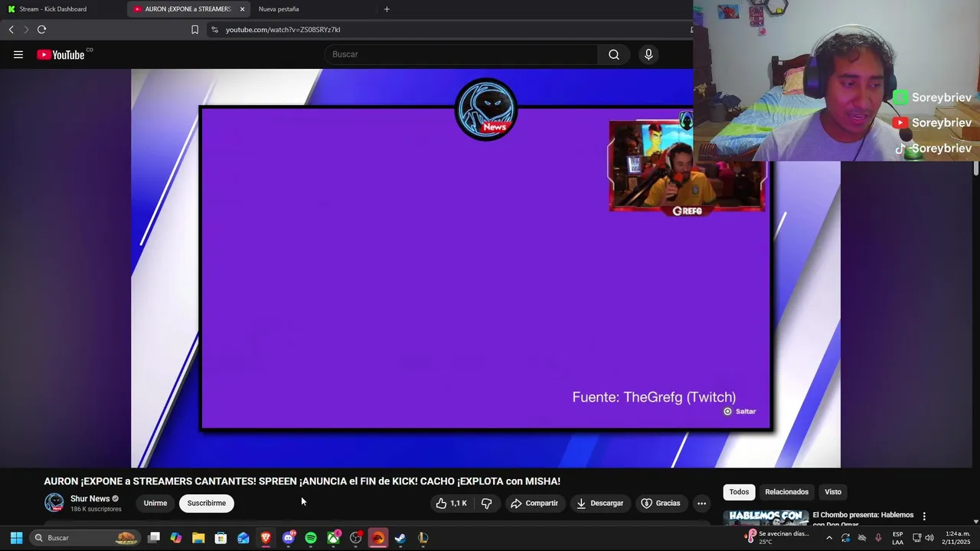Open more actions (three dots) menu

click(x=701, y=503)
